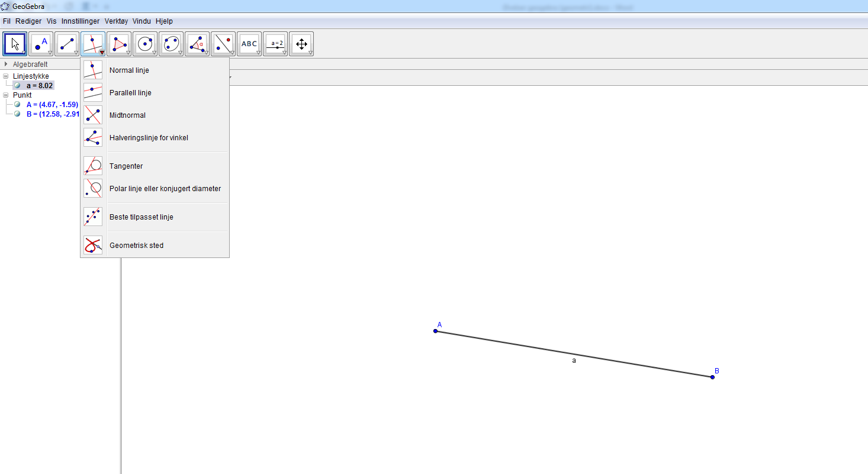Choose the Polar linje tool icon

tap(93, 188)
